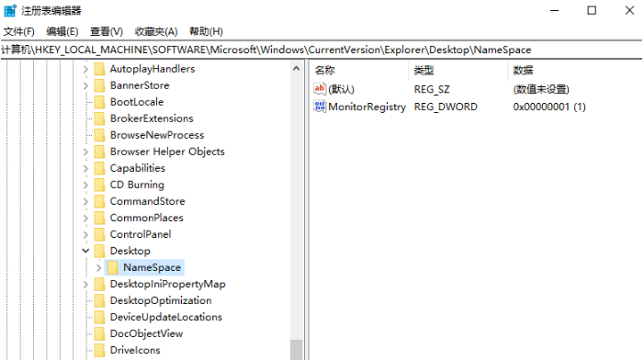Select the NameSpace tree item label
The height and width of the screenshot is (360, 644).
[152, 267]
